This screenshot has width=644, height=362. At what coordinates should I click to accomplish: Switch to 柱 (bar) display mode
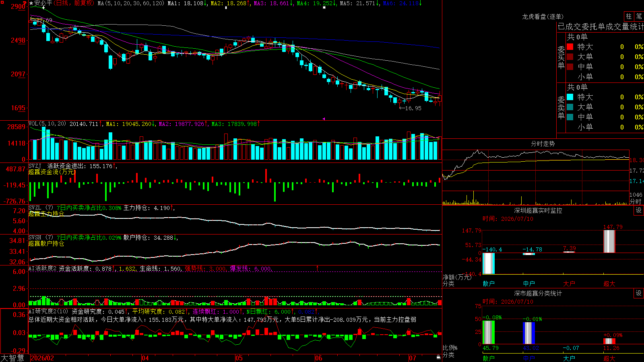[x=629, y=16]
